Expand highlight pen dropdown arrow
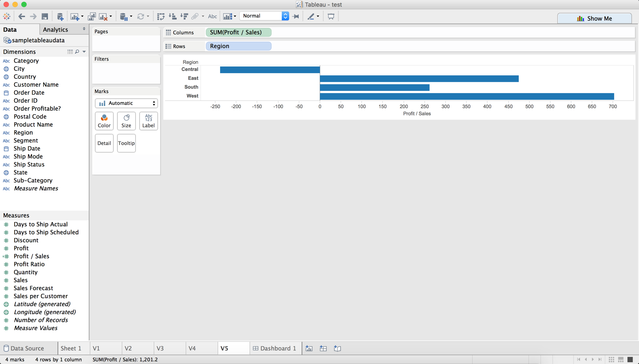This screenshot has width=639, height=364. (x=318, y=17)
